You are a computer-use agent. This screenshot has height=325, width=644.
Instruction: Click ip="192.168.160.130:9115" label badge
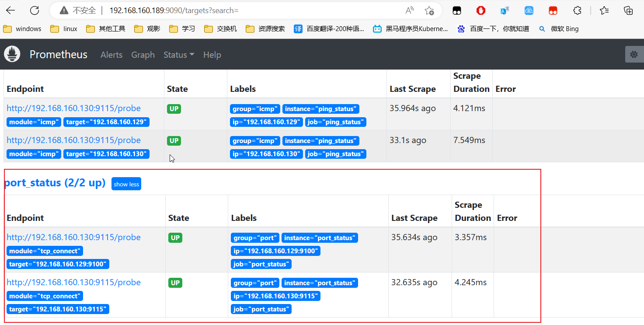[x=275, y=296]
